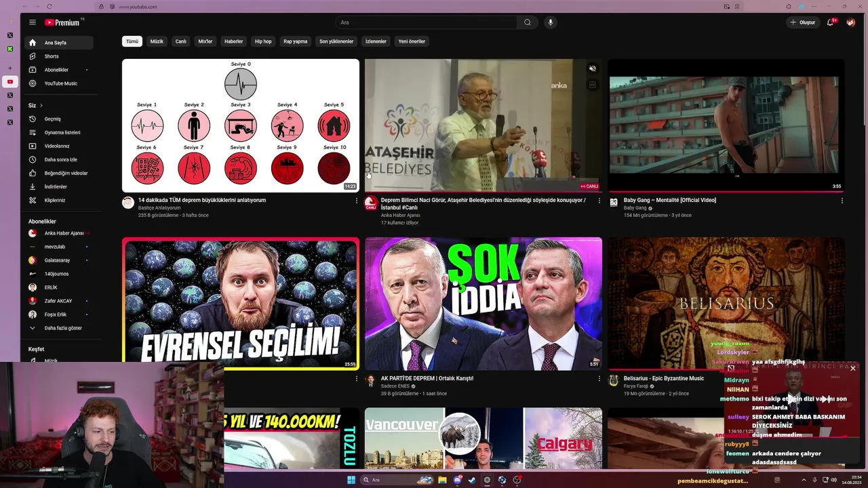Open 140journos subscription channel
This screenshot has height=488, width=868.
(59, 274)
